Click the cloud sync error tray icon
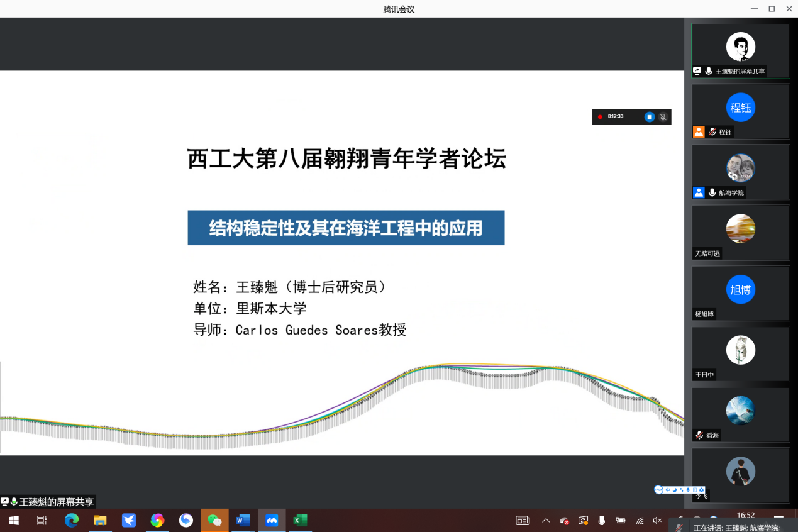Viewport: 798px width, 532px height. point(565,521)
